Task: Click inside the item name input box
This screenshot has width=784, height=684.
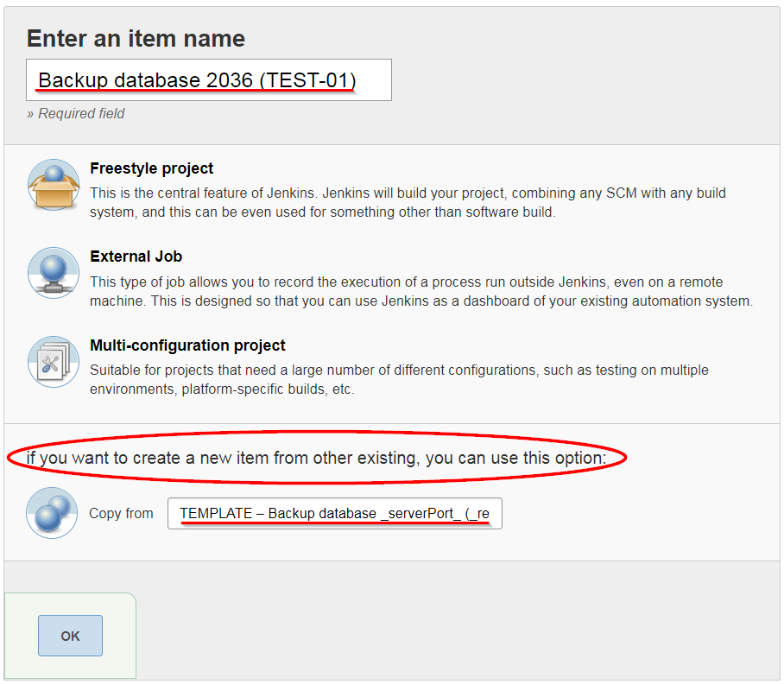Action: coord(209,79)
